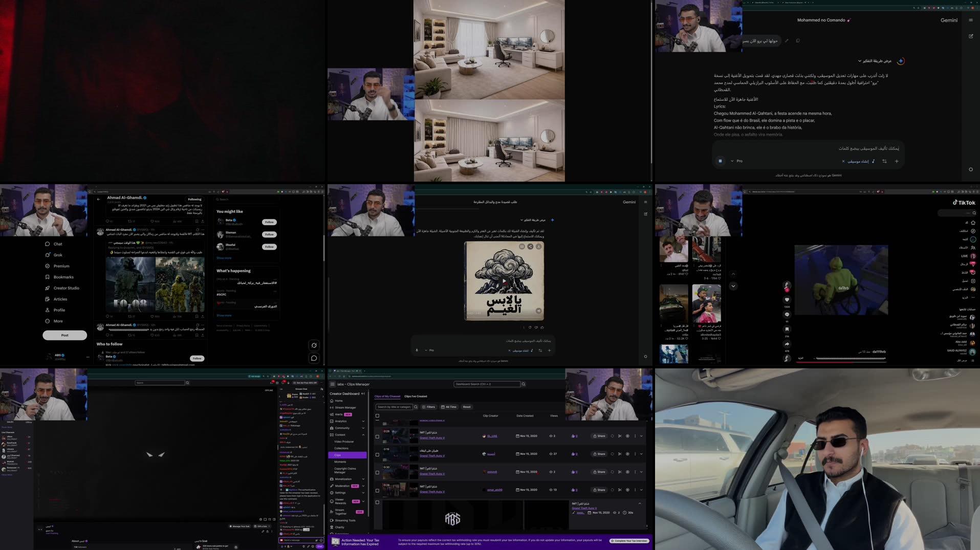Open Grok from the X sidebar
The image size is (980, 550).
coord(58,254)
